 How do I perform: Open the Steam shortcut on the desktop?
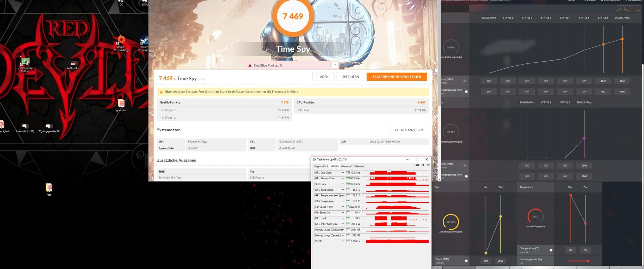pos(144,43)
